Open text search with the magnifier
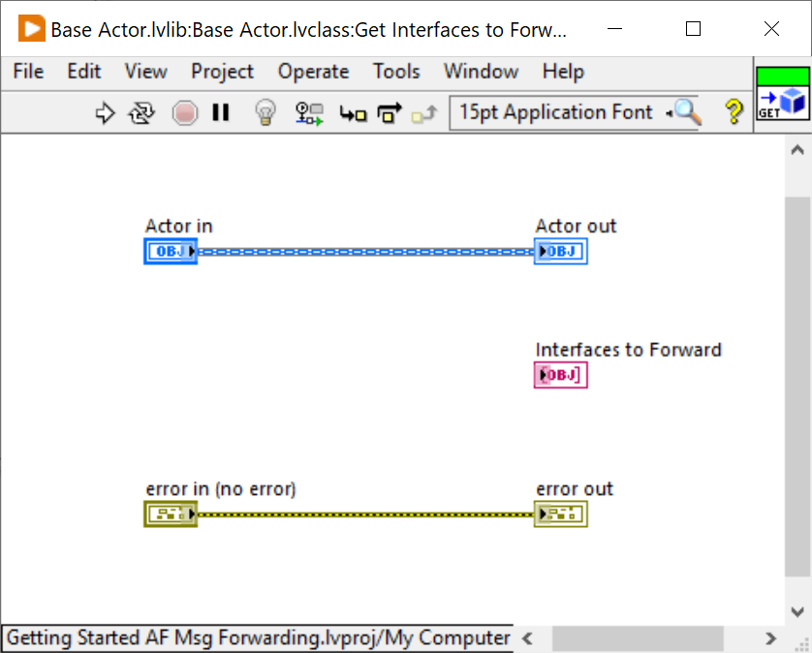This screenshot has width=812, height=653. point(687,112)
